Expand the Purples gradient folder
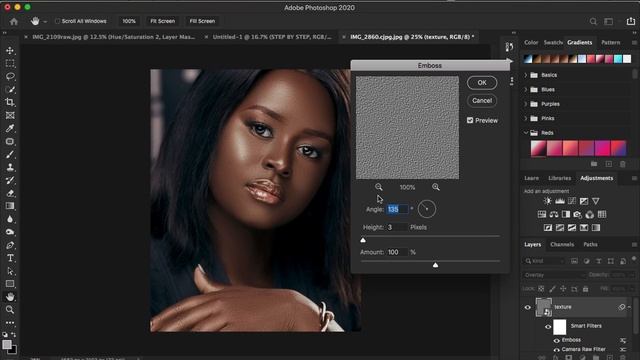The width and height of the screenshot is (640, 360). click(x=526, y=104)
